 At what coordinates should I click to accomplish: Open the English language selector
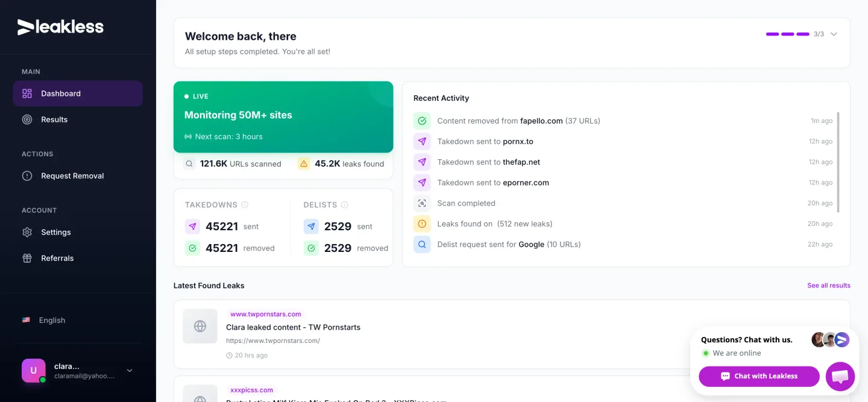(x=78, y=320)
